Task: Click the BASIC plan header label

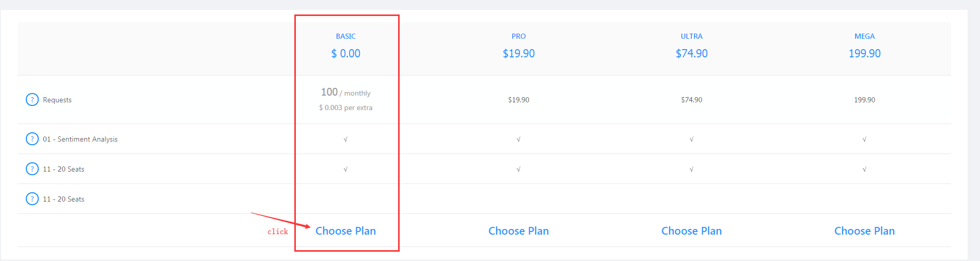Action: pyautogui.click(x=345, y=36)
